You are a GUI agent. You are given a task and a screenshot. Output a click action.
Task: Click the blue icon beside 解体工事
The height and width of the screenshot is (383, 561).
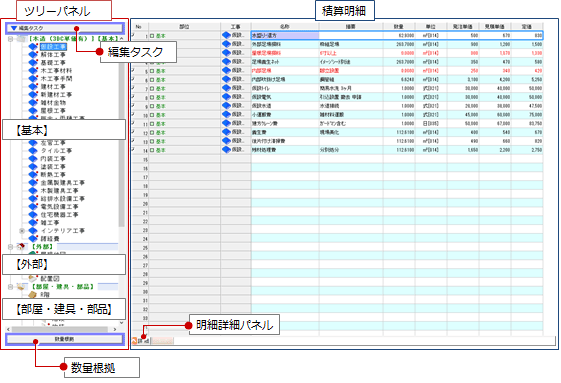[x=33, y=54]
